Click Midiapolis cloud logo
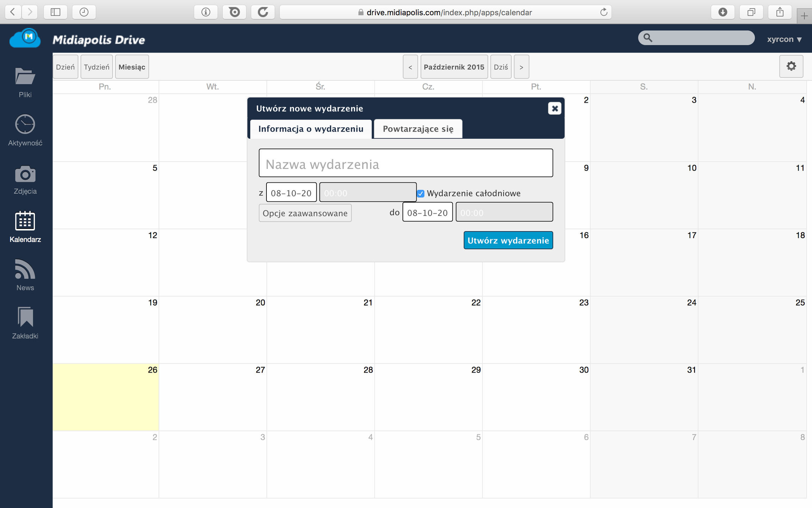The width and height of the screenshot is (812, 508). 25,38
